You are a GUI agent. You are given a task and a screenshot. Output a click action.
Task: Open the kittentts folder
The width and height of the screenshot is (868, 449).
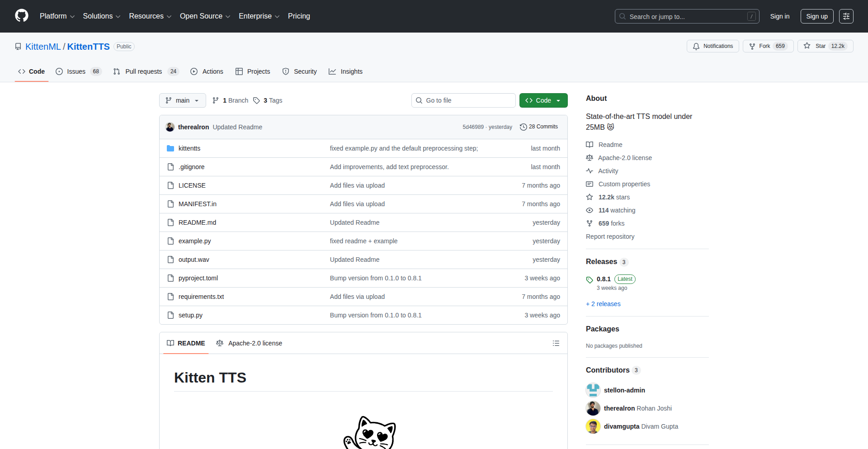[189, 148]
